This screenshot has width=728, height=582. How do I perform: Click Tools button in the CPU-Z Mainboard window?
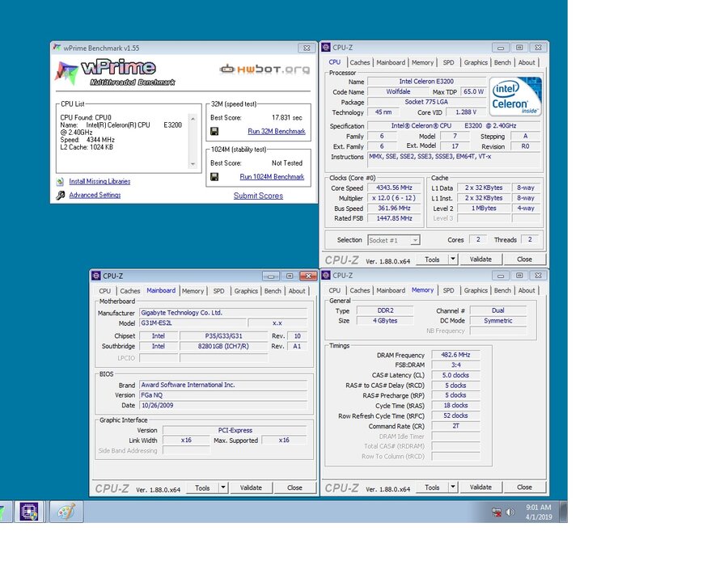point(202,487)
